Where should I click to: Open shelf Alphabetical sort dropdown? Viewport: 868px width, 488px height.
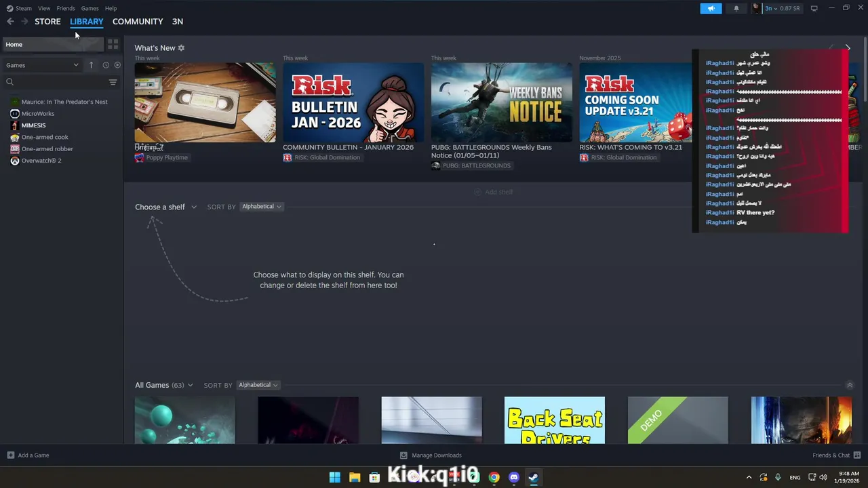pos(261,207)
